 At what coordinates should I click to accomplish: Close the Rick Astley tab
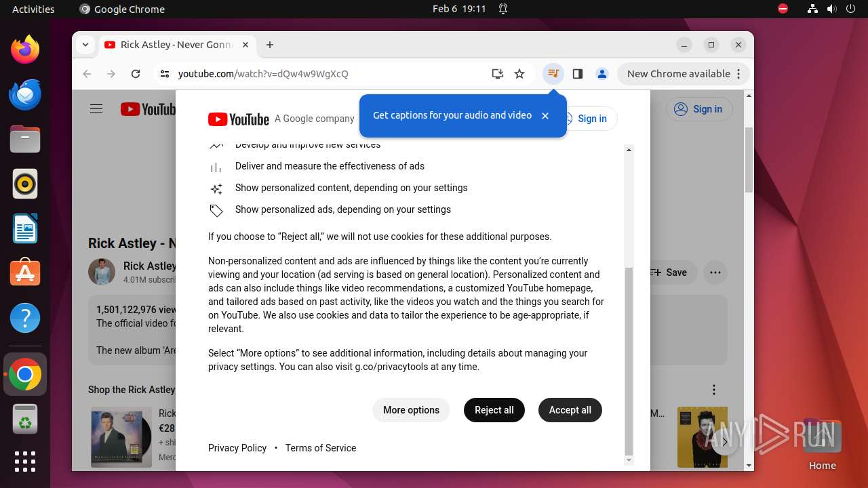pos(245,45)
